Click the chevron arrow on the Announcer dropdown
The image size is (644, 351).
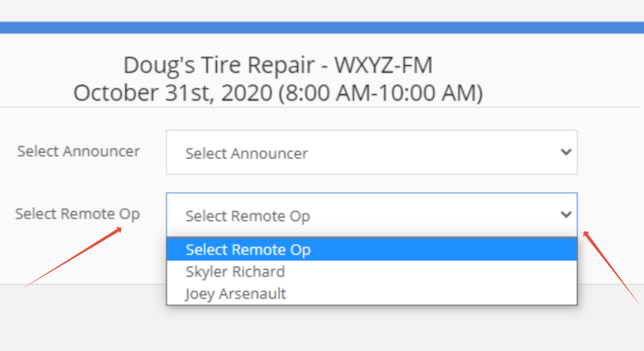point(566,152)
